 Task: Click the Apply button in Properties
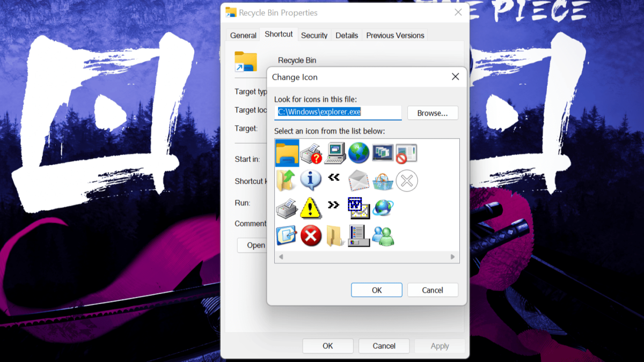coord(440,346)
